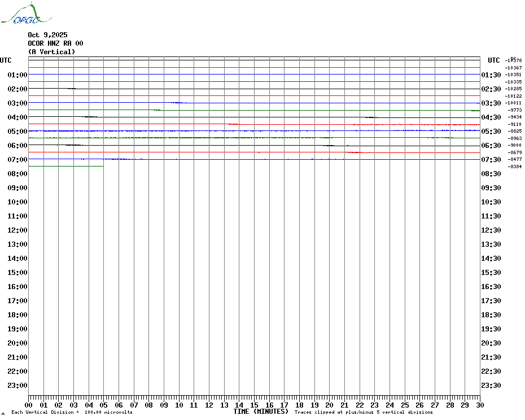Click minute 30 on the bottom time axis
The image size is (525, 420).
pyautogui.click(x=479, y=405)
